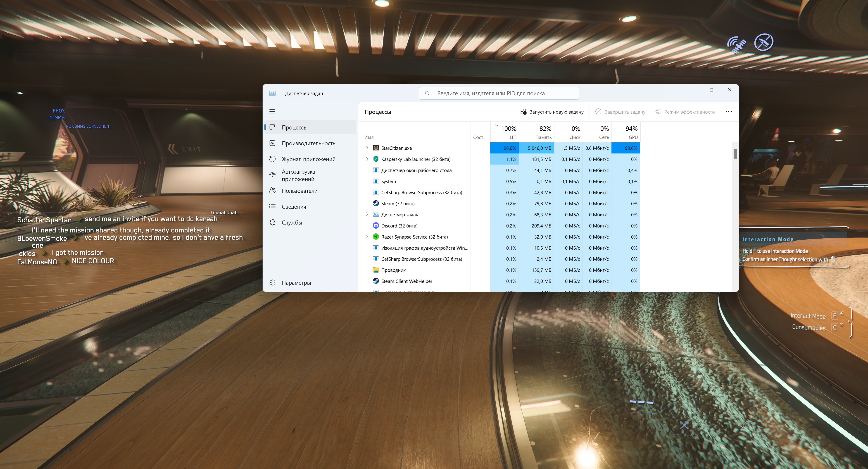Click the three-dots more options button
Viewport: 868px width, 469px height.
click(x=728, y=112)
